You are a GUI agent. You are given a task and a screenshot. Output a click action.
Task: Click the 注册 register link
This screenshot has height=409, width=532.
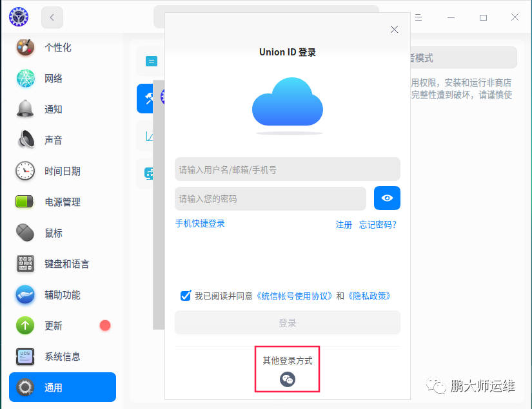pos(344,225)
